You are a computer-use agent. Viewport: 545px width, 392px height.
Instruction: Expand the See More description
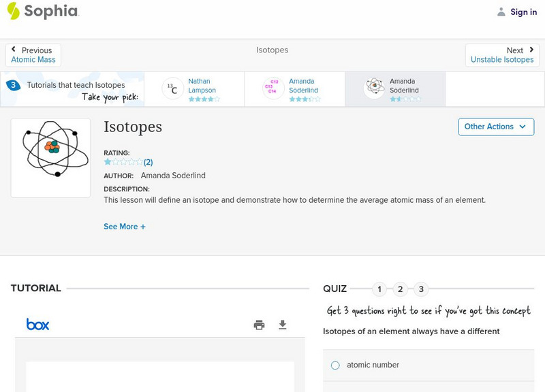pyautogui.click(x=124, y=227)
